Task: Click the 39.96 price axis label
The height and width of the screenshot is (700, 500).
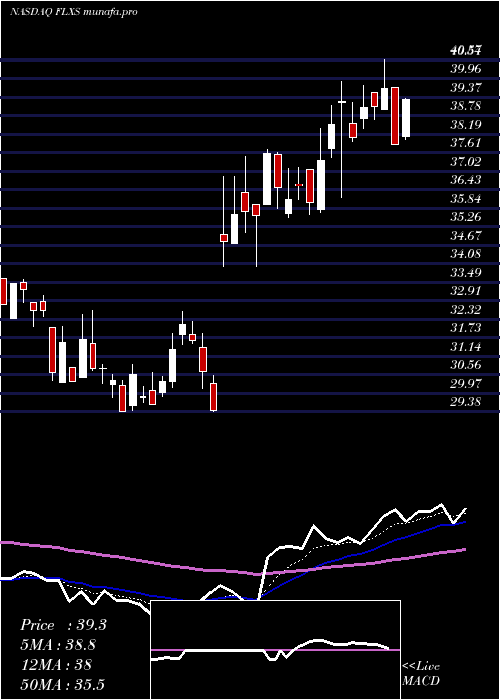Action: pyautogui.click(x=466, y=69)
